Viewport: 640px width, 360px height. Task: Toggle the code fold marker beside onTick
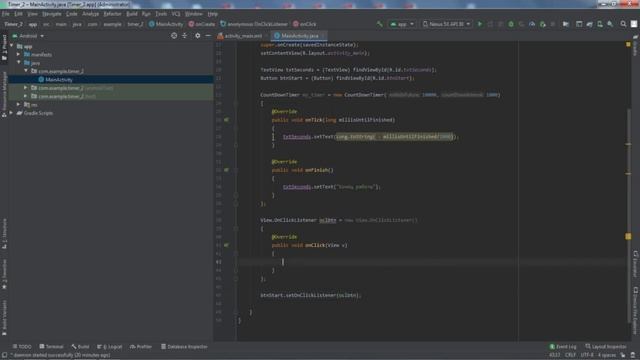pyautogui.click(x=236, y=128)
